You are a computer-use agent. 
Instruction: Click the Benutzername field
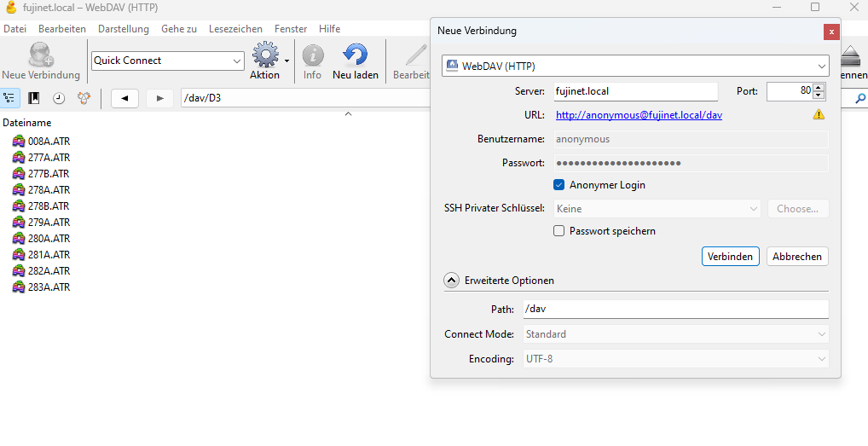click(691, 139)
